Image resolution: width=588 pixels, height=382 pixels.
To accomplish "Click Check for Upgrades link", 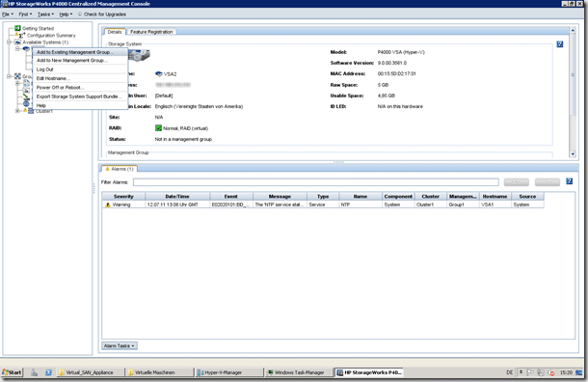I will point(105,14).
